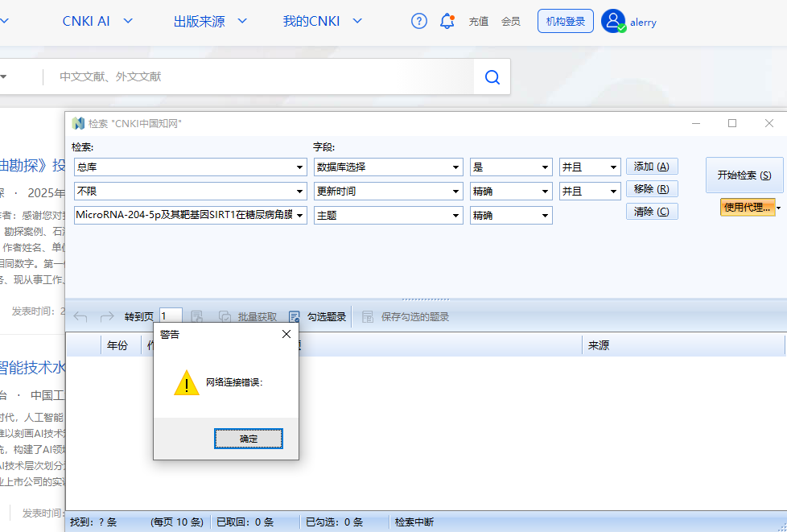Click the alerry username

tap(643, 22)
